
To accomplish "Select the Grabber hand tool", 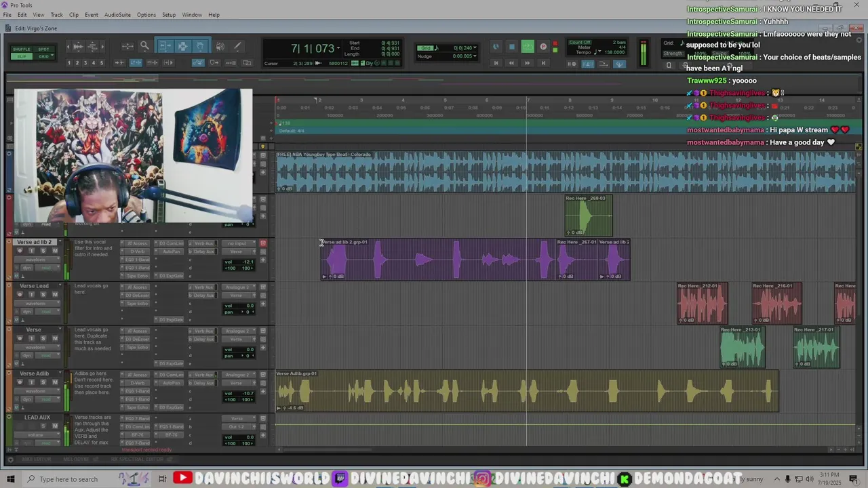I will tap(200, 46).
